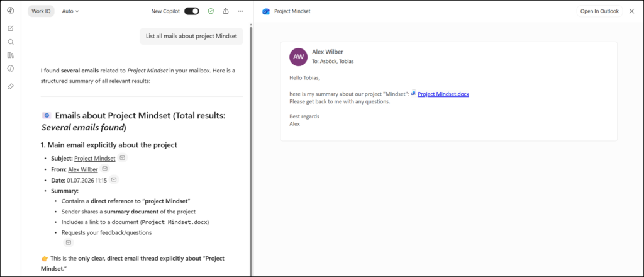Click the bullet 'Contains a direct reference'
Image resolution: width=644 pixels, height=277 pixels.
coord(126,201)
